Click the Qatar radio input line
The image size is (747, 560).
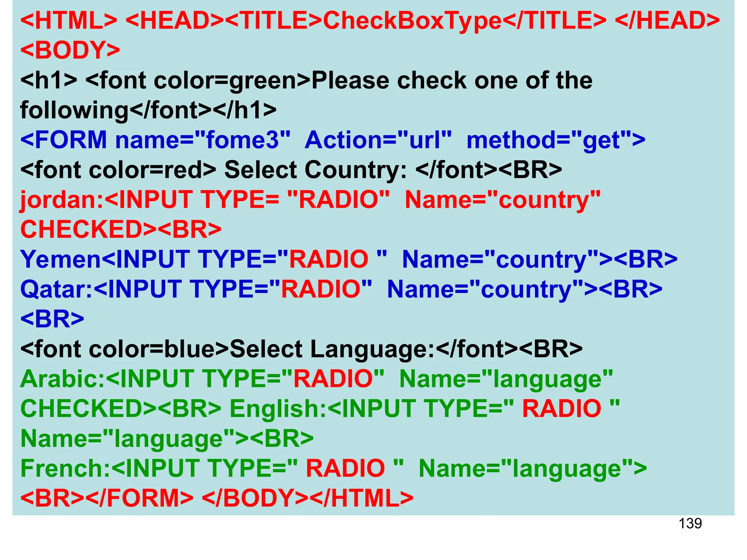[x=341, y=289]
